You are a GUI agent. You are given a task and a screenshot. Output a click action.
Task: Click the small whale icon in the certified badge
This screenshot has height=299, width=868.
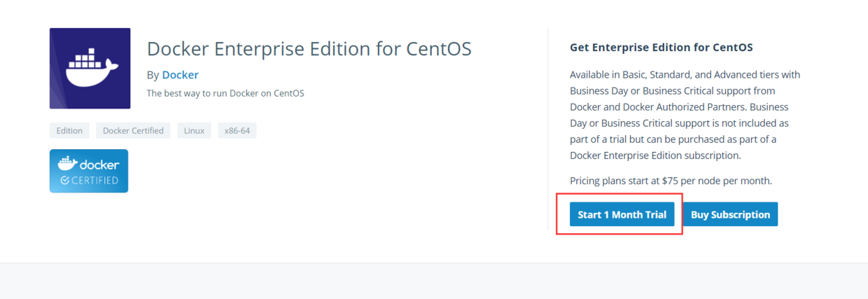click(x=67, y=164)
